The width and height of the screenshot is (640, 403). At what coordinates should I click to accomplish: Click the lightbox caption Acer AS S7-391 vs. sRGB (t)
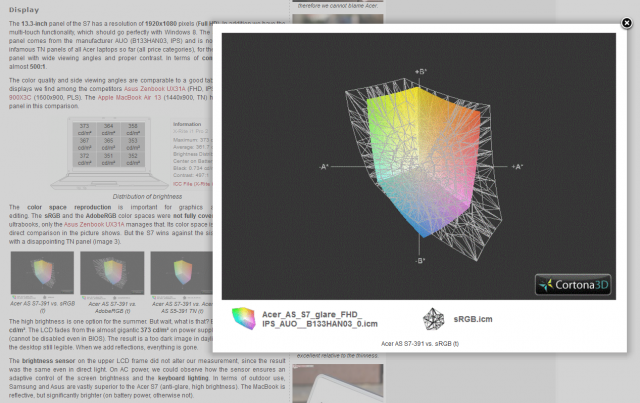(420, 344)
